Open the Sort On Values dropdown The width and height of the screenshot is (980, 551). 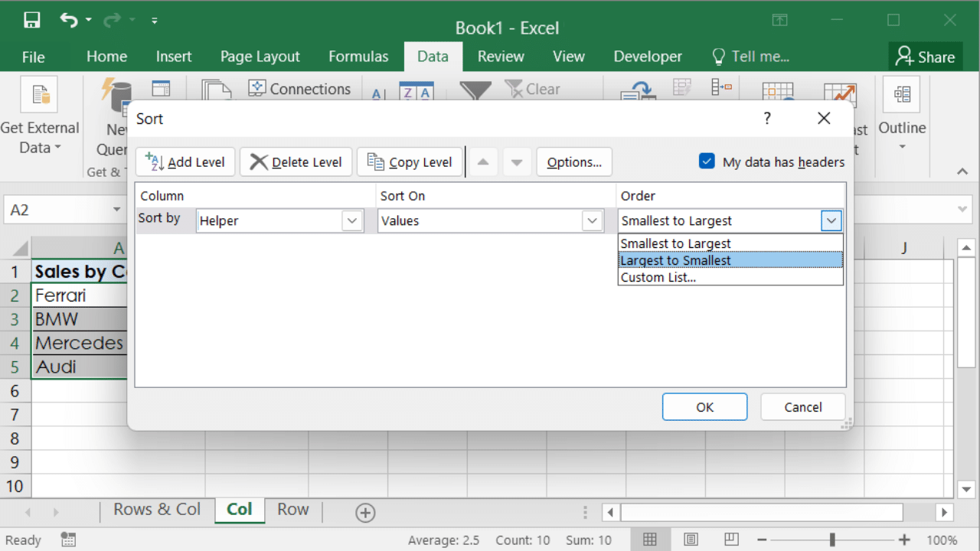coord(592,221)
